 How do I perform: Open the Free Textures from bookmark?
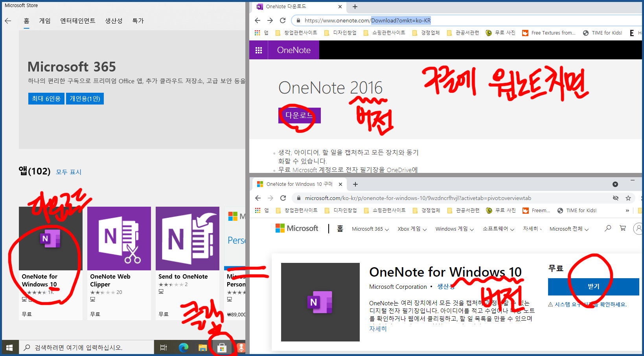pyautogui.click(x=549, y=33)
